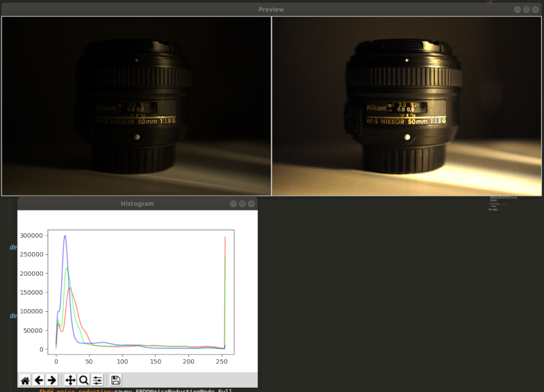544x392 pixels.
Task: Click the Preview window title bar
Action: pos(271,10)
